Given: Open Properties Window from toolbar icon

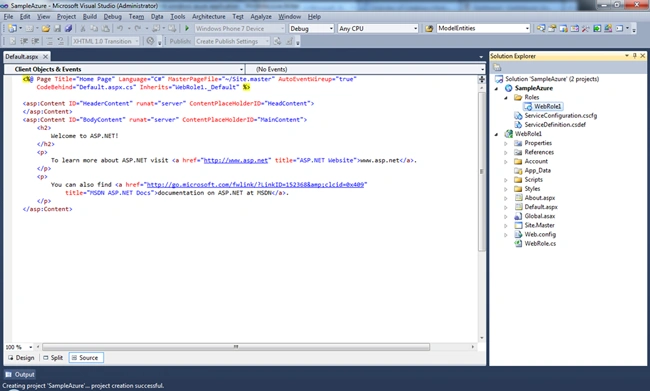Looking at the screenshot, I should tap(552, 29).
